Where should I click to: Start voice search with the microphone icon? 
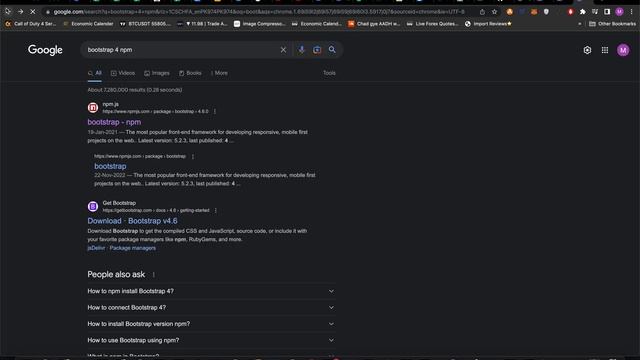tap(301, 50)
